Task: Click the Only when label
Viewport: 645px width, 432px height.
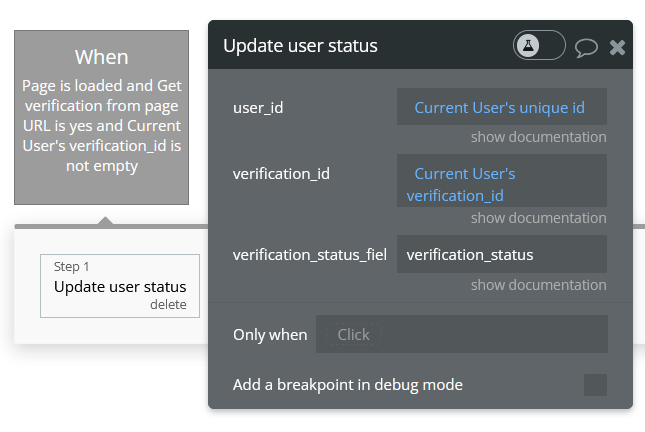Action: click(270, 335)
